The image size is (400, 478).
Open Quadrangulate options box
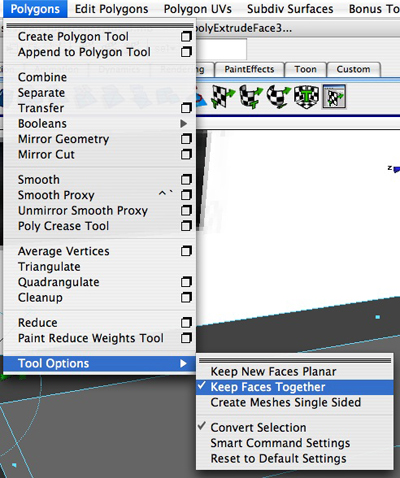[x=186, y=282]
